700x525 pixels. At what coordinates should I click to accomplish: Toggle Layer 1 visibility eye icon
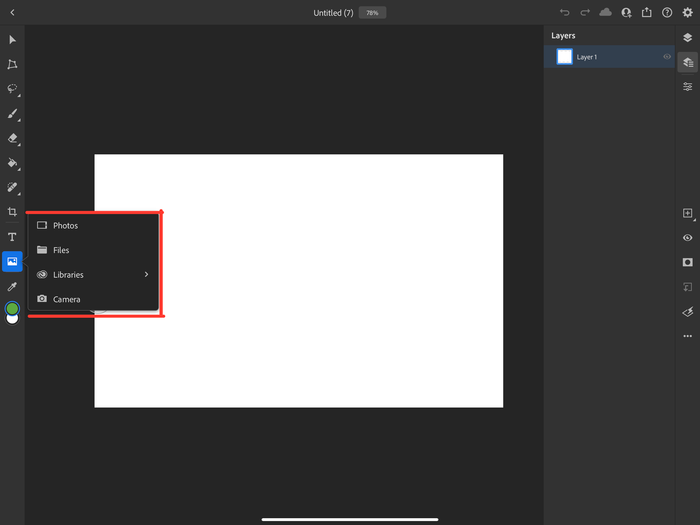[x=667, y=57]
